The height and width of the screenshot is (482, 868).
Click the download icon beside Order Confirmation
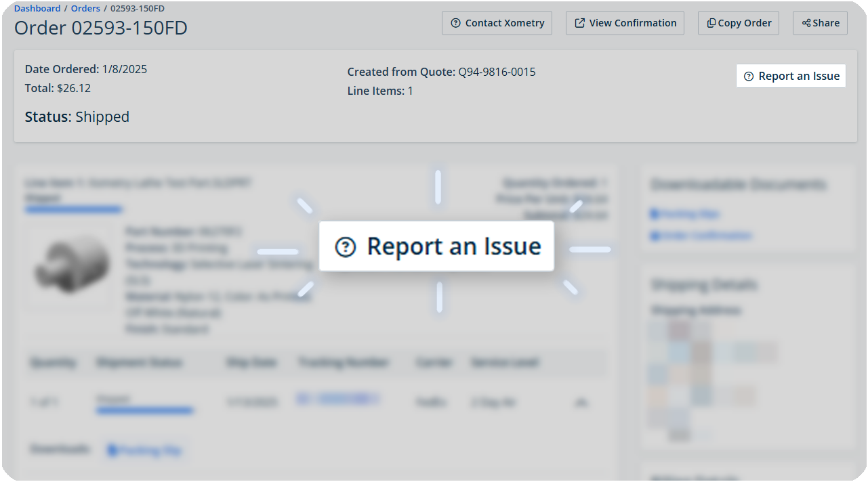(x=655, y=236)
